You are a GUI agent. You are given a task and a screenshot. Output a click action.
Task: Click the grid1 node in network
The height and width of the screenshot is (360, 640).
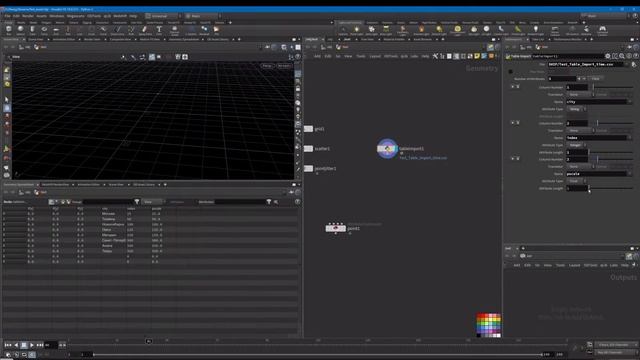(309, 129)
